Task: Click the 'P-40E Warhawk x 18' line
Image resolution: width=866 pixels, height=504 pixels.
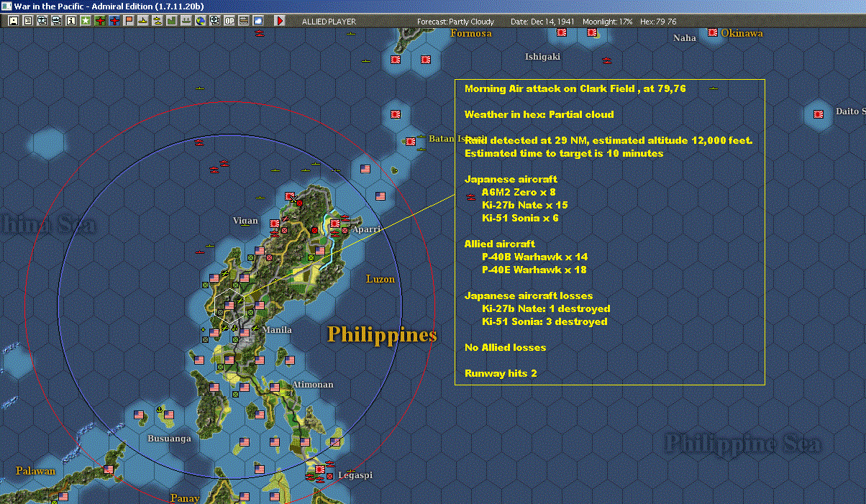Action: [x=534, y=270]
